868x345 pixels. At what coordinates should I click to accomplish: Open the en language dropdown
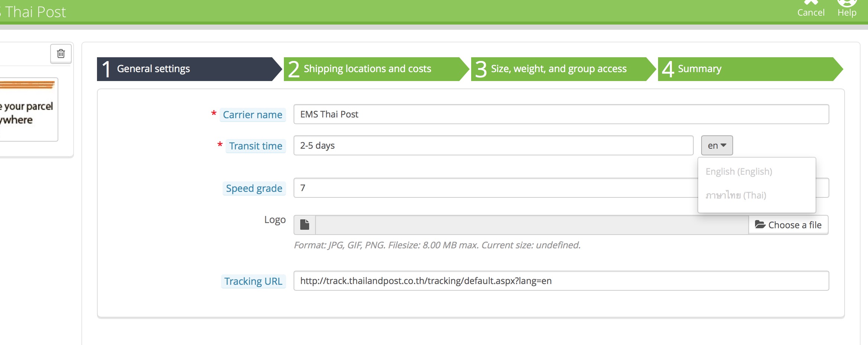tap(716, 145)
